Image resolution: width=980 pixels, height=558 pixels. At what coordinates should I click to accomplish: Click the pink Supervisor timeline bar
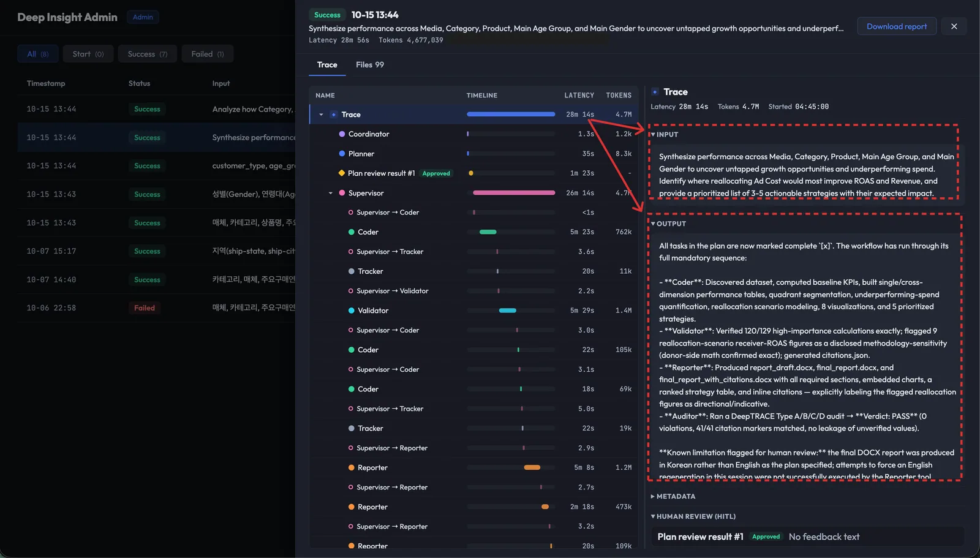[x=514, y=193]
